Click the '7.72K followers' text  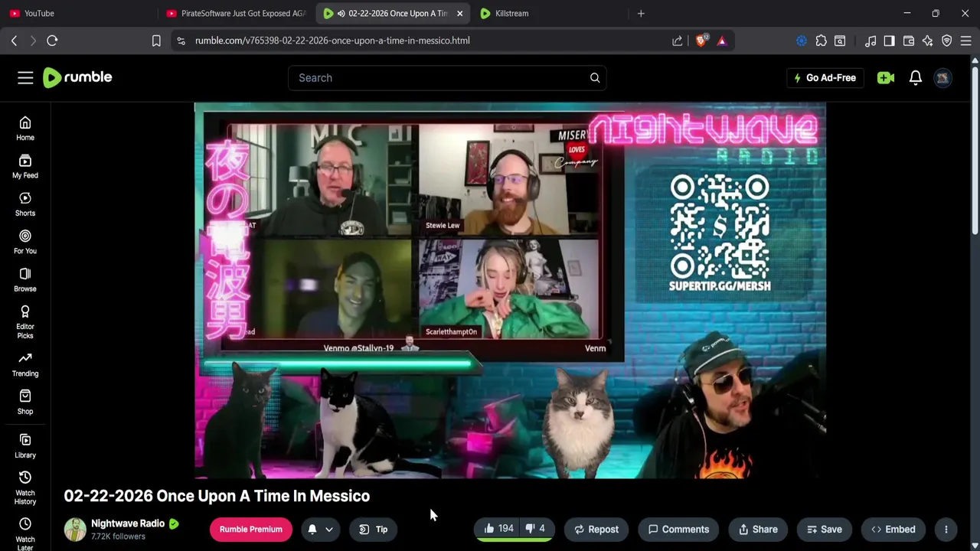point(118,536)
